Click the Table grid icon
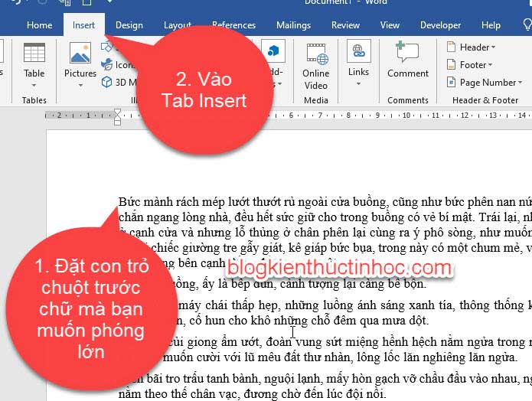 coord(34,53)
